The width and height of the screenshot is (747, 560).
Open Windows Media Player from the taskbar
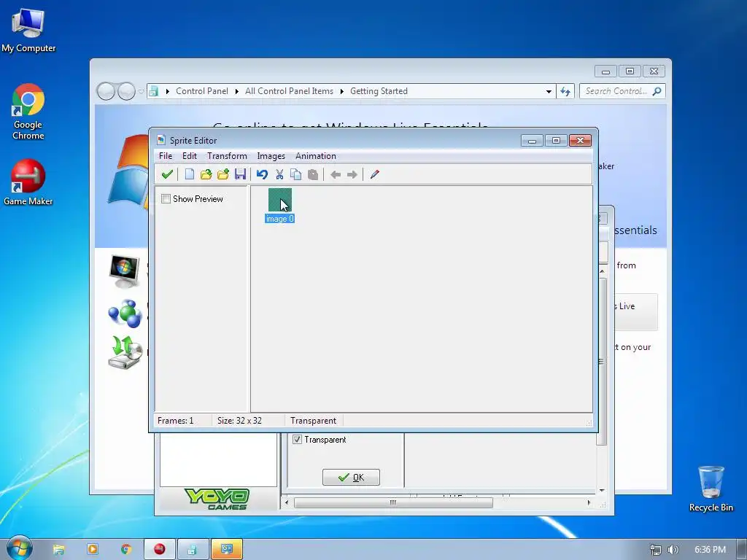pos(93,550)
